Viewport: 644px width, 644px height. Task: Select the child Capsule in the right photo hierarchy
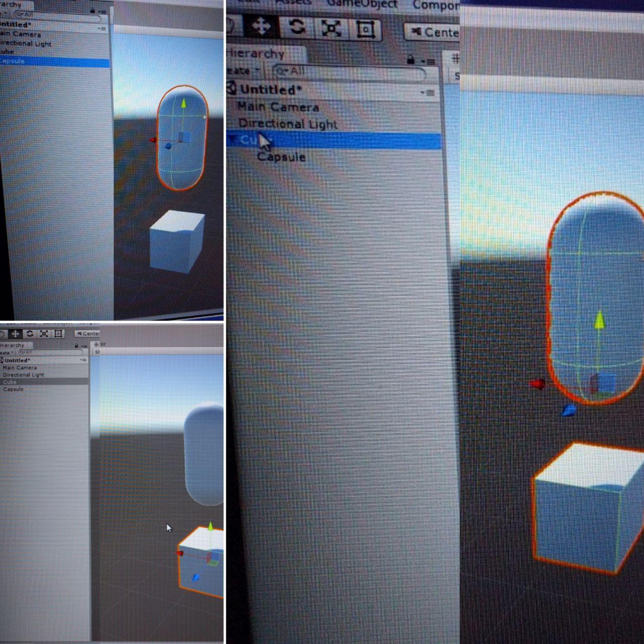pos(281,157)
